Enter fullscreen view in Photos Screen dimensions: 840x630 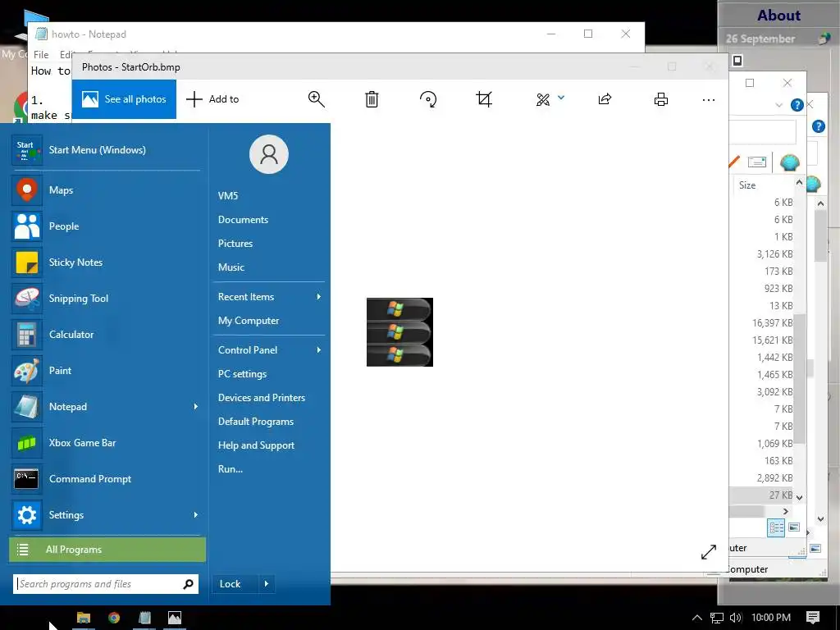pyautogui.click(x=708, y=552)
